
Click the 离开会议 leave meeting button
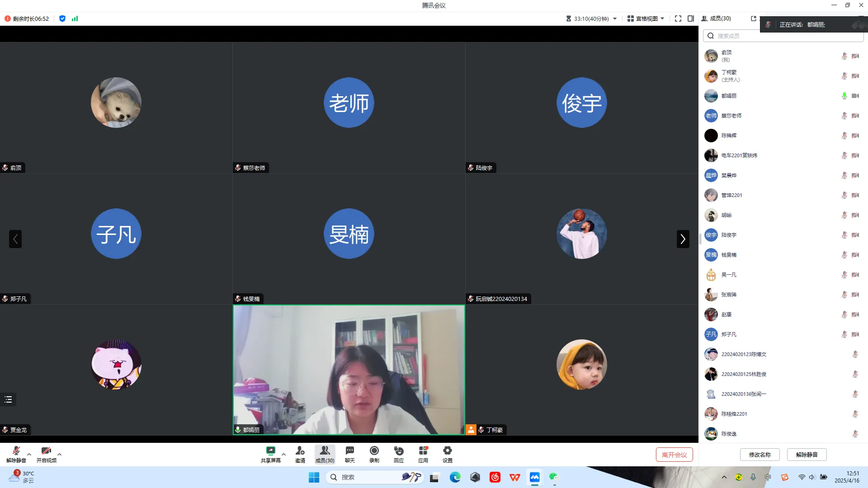pos(674,455)
